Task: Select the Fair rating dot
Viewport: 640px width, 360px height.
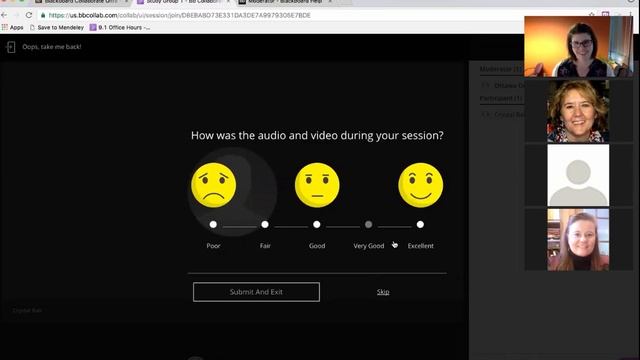Action: 265,224
